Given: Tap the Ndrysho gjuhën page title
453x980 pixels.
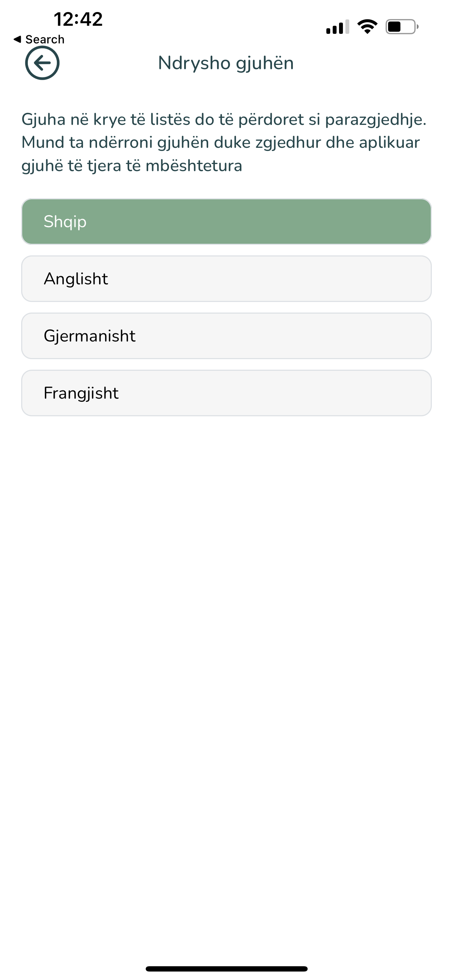Looking at the screenshot, I should click(x=226, y=63).
